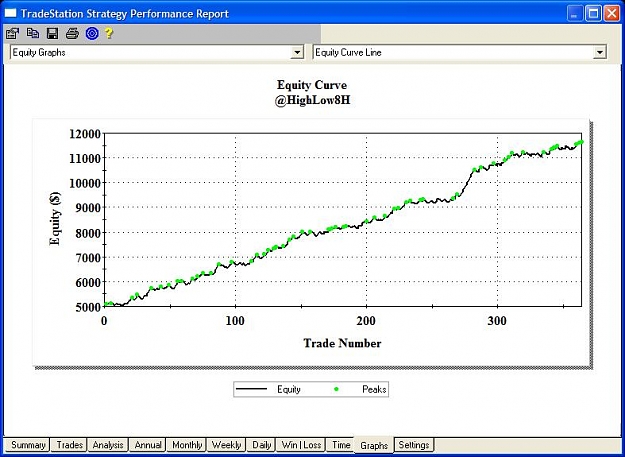625x457 pixels.
Task: Click the 6000 y-axis value
Action: tap(88, 282)
